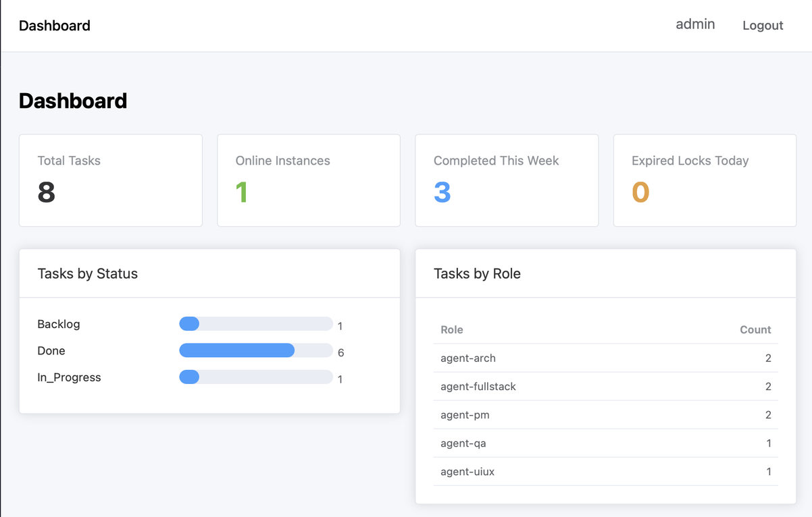Select the green Online Instances value

pos(242,192)
